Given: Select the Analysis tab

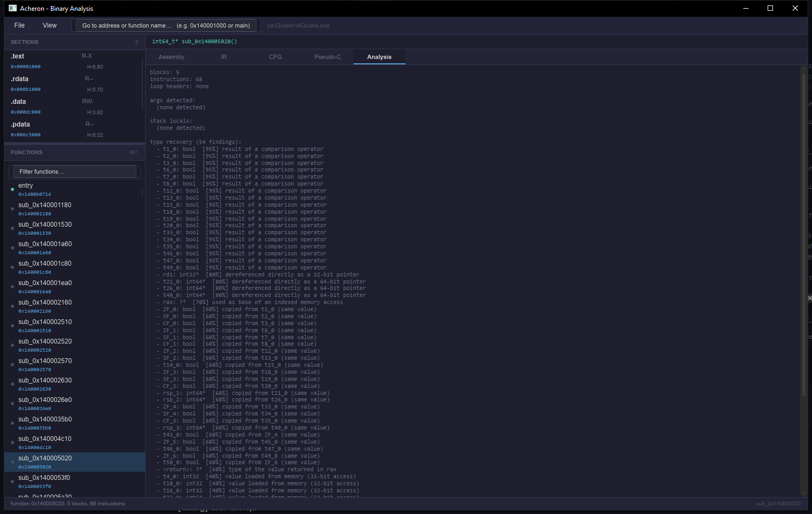Looking at the screenshot, I should pos(379,57).
